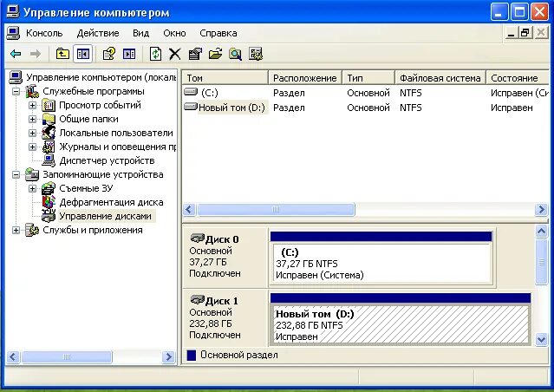Select the Новый том (D:) list row
Viewport: 554px width, 392px height.
click(x=366, y=108)
